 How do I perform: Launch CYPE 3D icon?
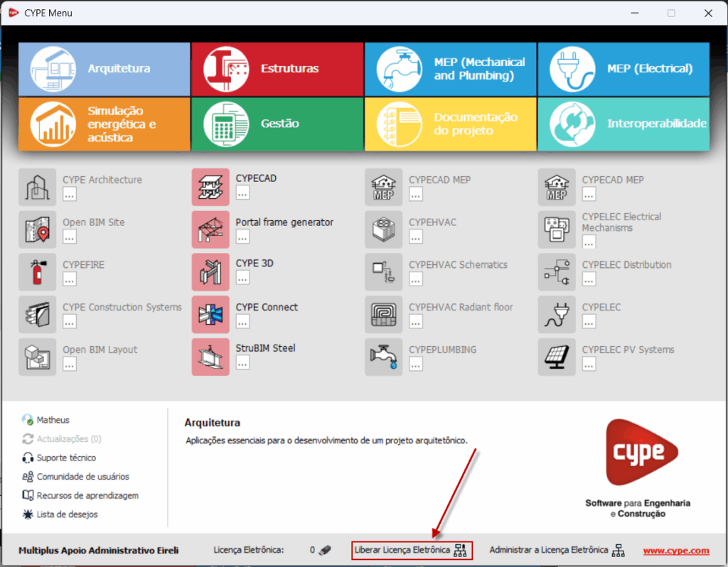[x=210, y=272]
